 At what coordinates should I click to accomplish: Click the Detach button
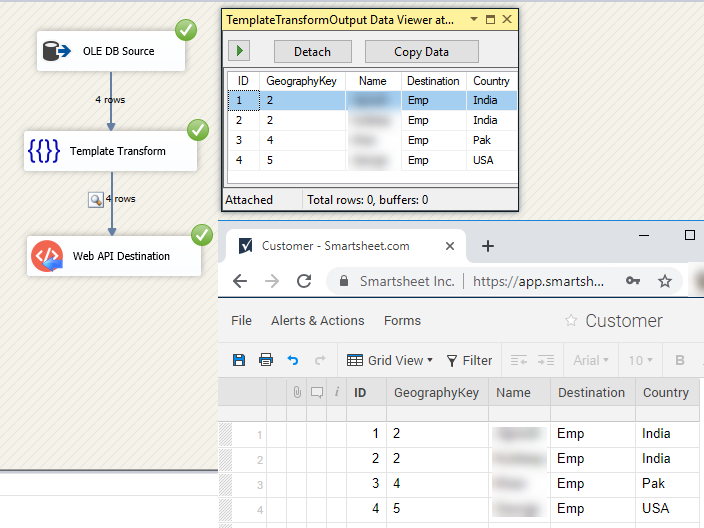[x=312, y=52]
